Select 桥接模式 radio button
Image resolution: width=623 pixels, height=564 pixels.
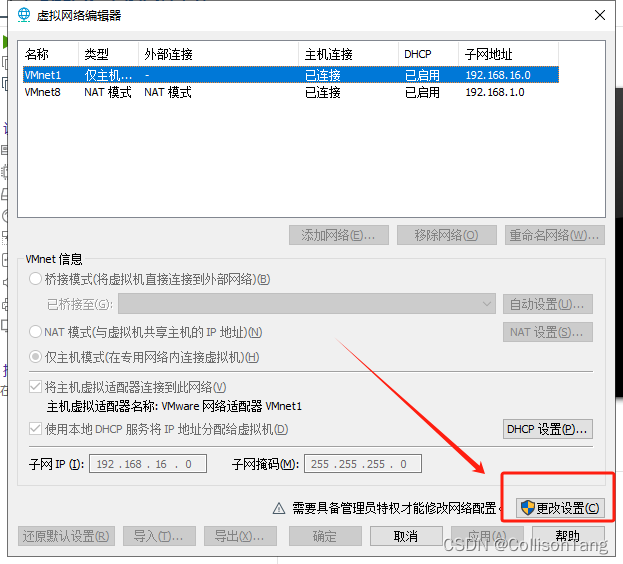35,279
